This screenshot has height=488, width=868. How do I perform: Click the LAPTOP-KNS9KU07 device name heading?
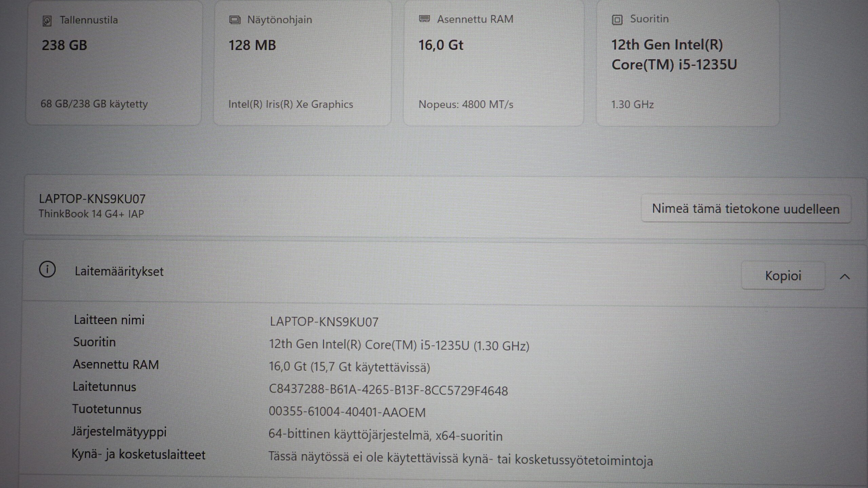[92, 199]
